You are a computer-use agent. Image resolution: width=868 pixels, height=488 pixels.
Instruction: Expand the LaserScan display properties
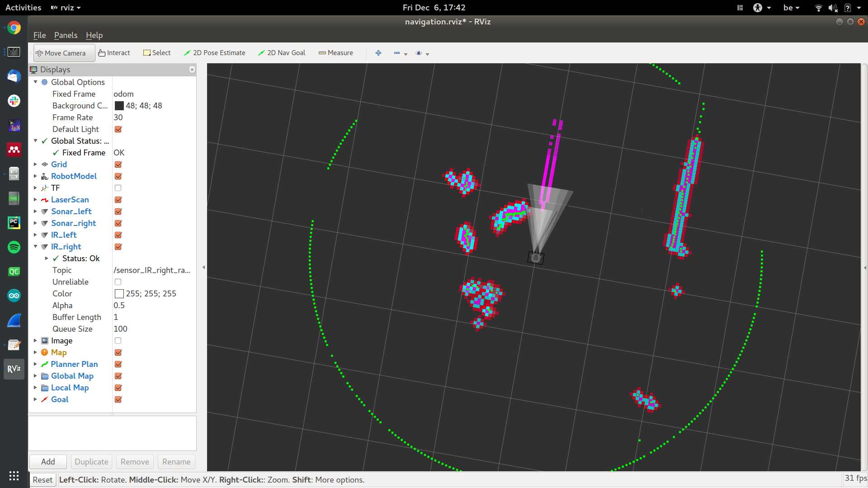click(36, 200)
